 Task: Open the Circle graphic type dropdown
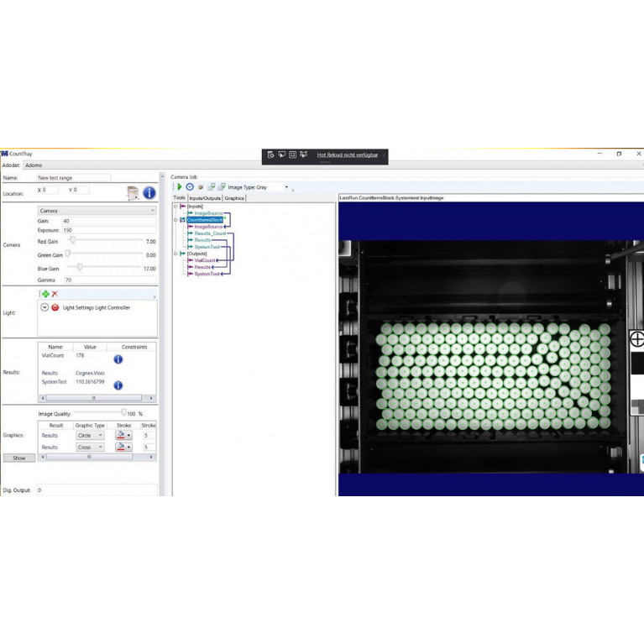90,436
